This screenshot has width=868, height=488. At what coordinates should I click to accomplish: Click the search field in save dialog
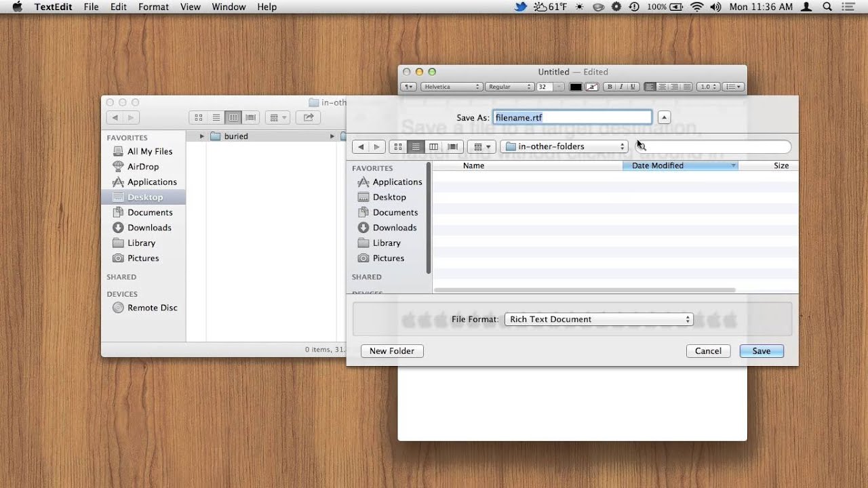click(713, 146)
